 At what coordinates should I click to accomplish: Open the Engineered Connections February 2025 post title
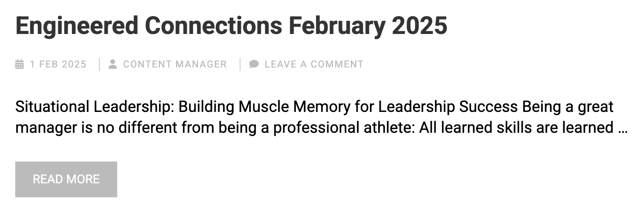click(231, 26)
